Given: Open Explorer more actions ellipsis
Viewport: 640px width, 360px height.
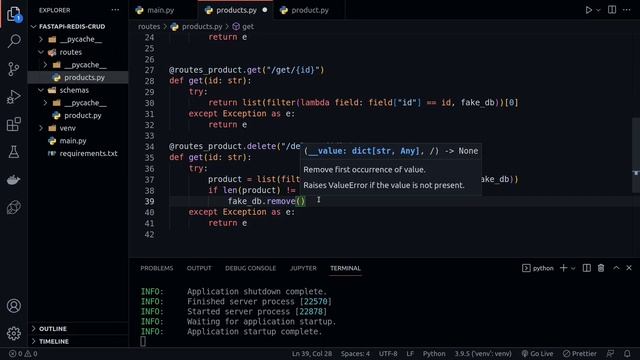Looking at the screenshot, I should click(116, 10).
